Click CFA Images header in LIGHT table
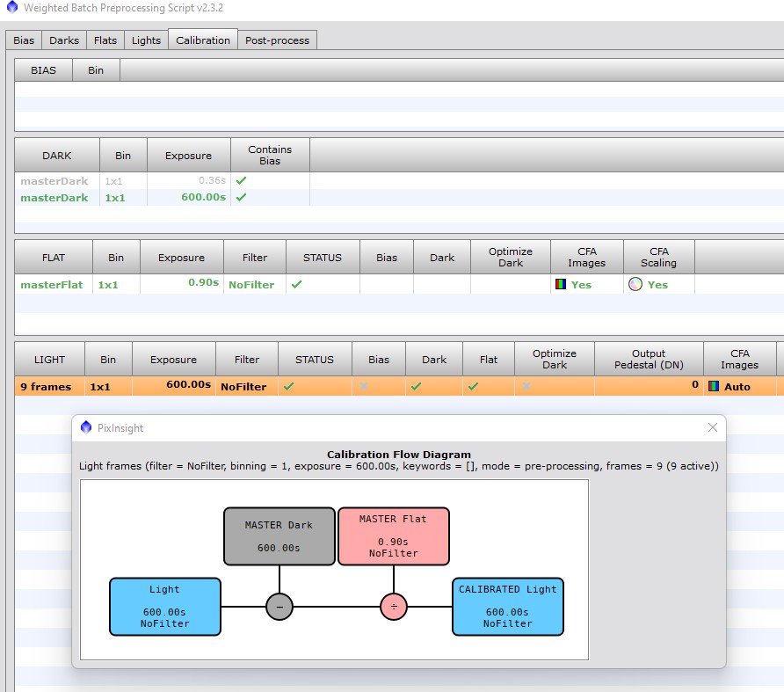The width and height of the screenshot is (784, 692). 740,360
